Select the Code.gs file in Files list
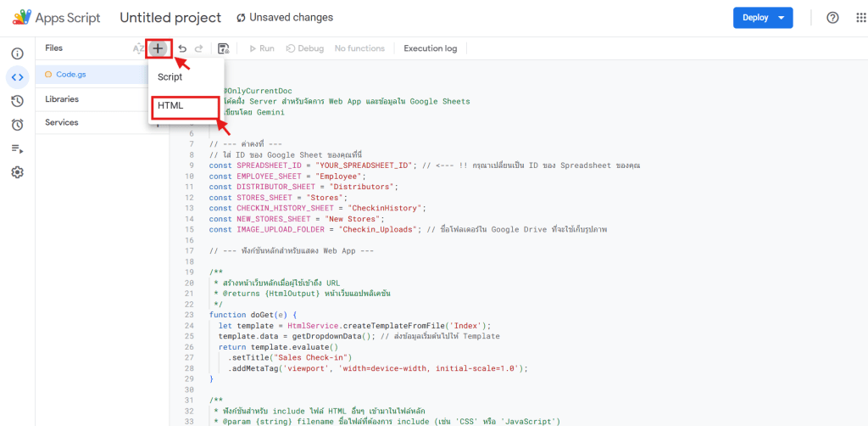 pos(71,75)
